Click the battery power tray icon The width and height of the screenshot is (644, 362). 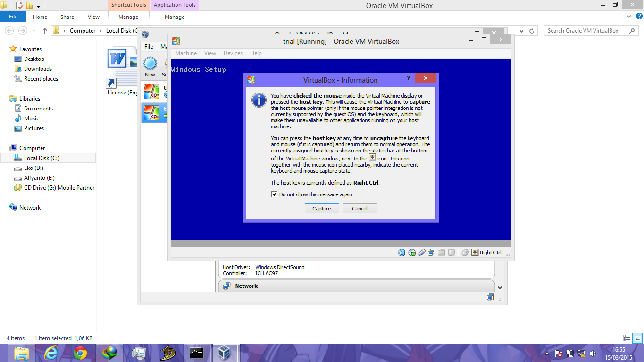point(570,354)
